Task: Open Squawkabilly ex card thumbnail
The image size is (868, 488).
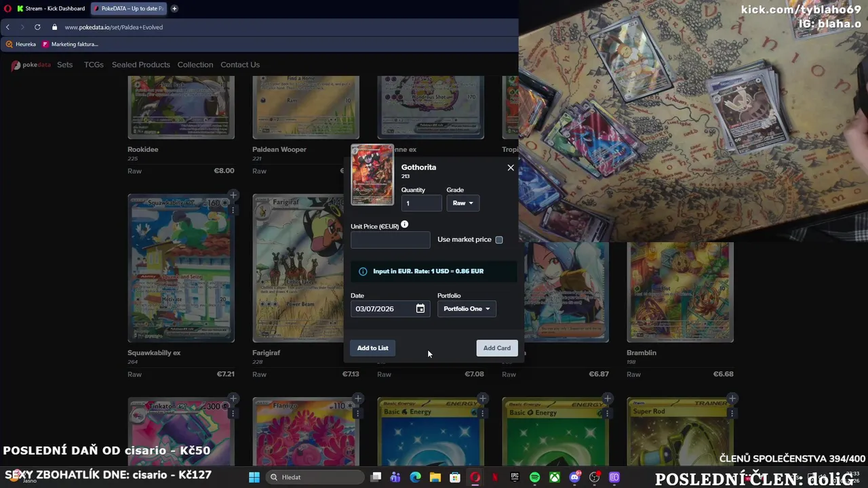Action: [181, 268]
